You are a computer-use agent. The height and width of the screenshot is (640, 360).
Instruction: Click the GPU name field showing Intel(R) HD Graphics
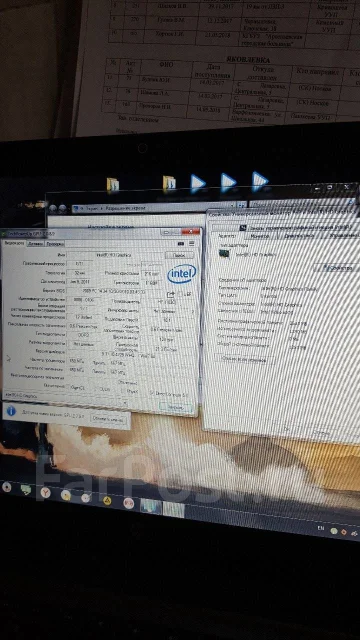[x=114, y=255]
